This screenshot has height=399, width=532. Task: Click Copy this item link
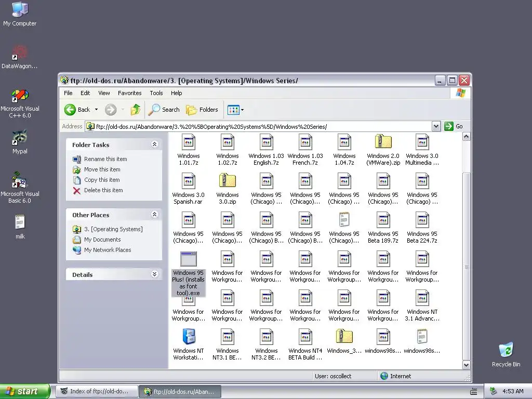[102, 180]
